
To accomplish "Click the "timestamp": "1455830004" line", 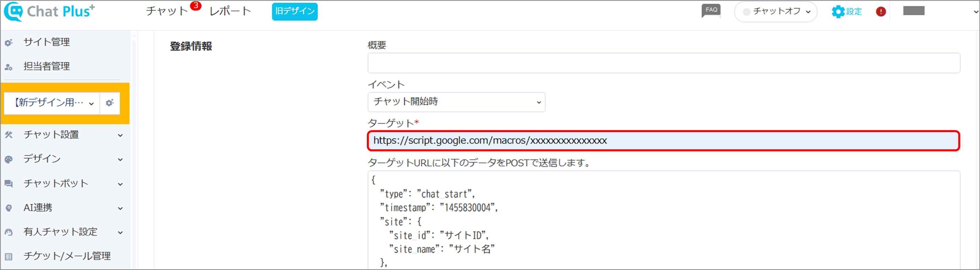I will [439, 208].
